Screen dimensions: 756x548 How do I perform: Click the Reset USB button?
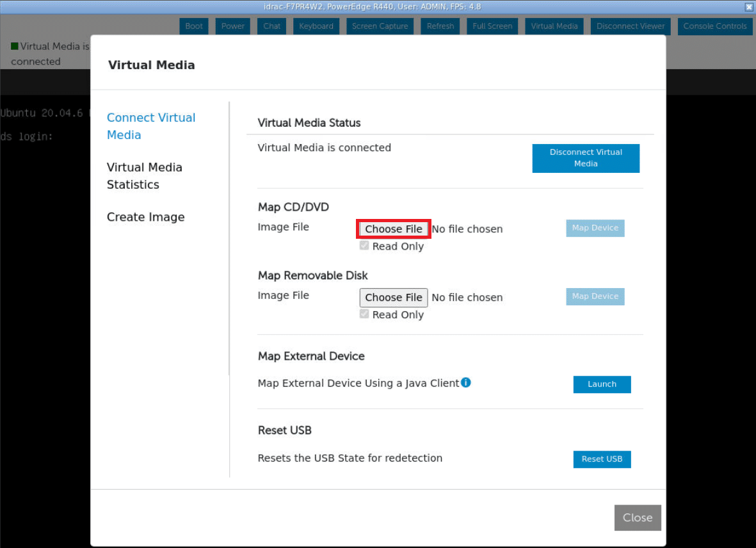point(602,459)
